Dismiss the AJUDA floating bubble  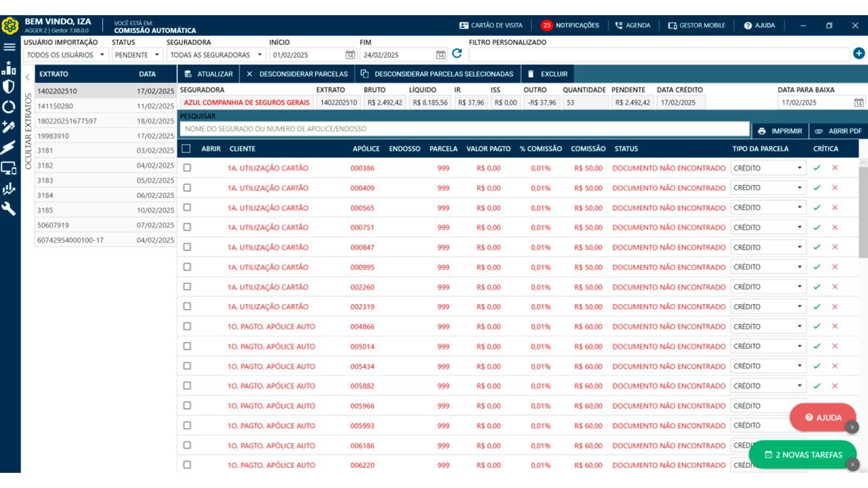[x=852, y=427]
